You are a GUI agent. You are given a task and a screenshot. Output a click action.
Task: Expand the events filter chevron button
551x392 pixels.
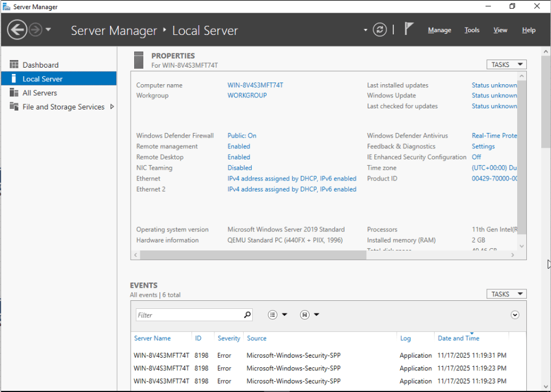(514, 315)
